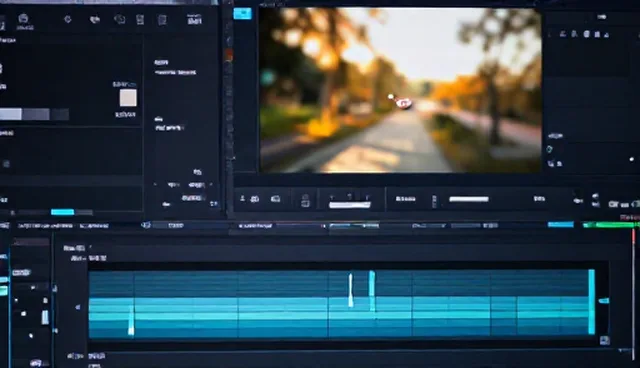Click the small gear icon in the top toolbar

pyautogui.click(x=68, y=19)
